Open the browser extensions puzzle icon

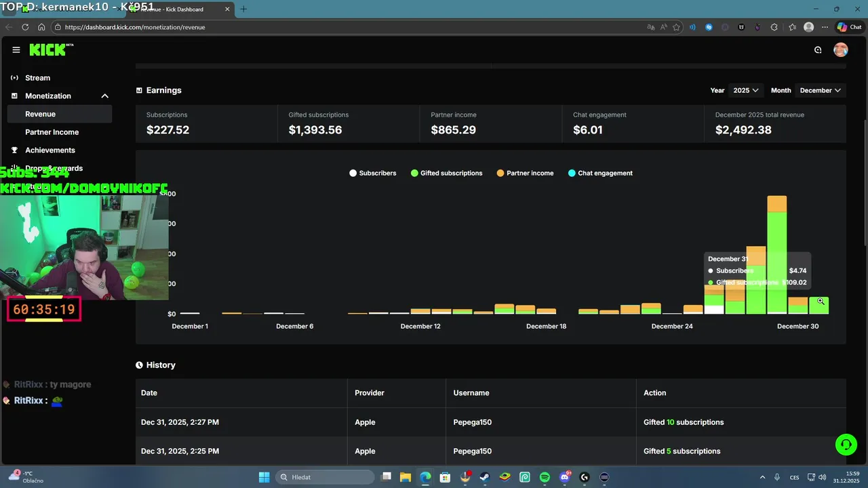tap(774, 27)
